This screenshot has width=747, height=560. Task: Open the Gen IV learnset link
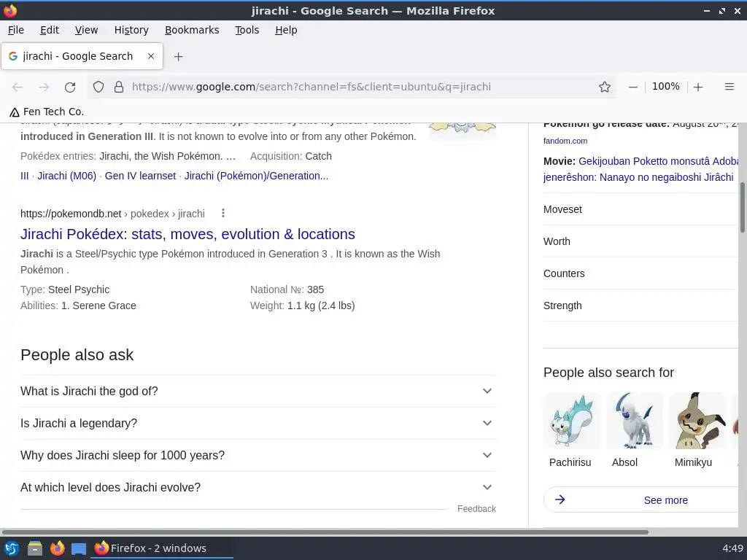[x=140, y=176]
